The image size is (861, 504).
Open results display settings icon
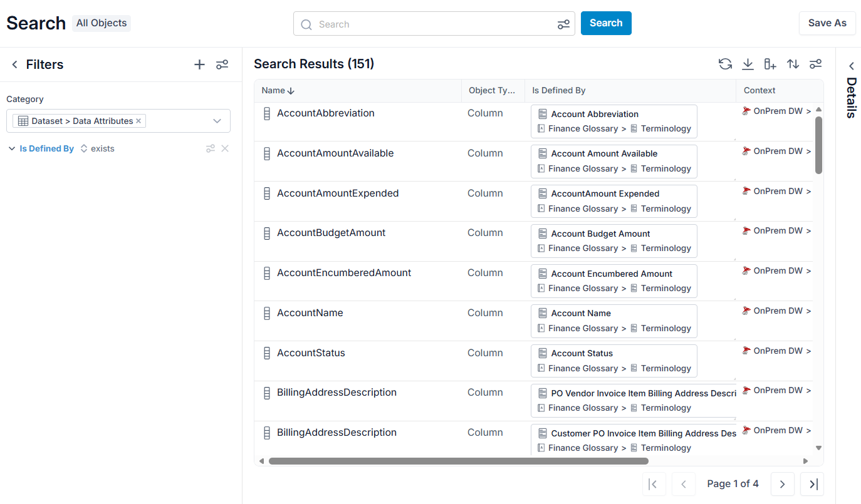815,64
